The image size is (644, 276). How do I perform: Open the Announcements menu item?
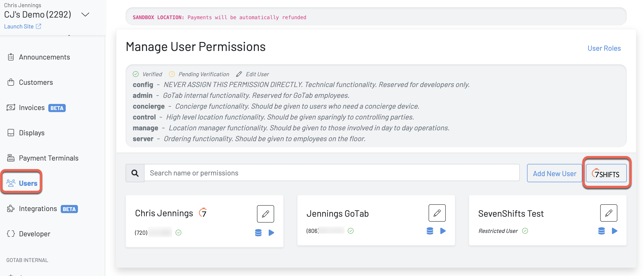(x=44, y=57)
